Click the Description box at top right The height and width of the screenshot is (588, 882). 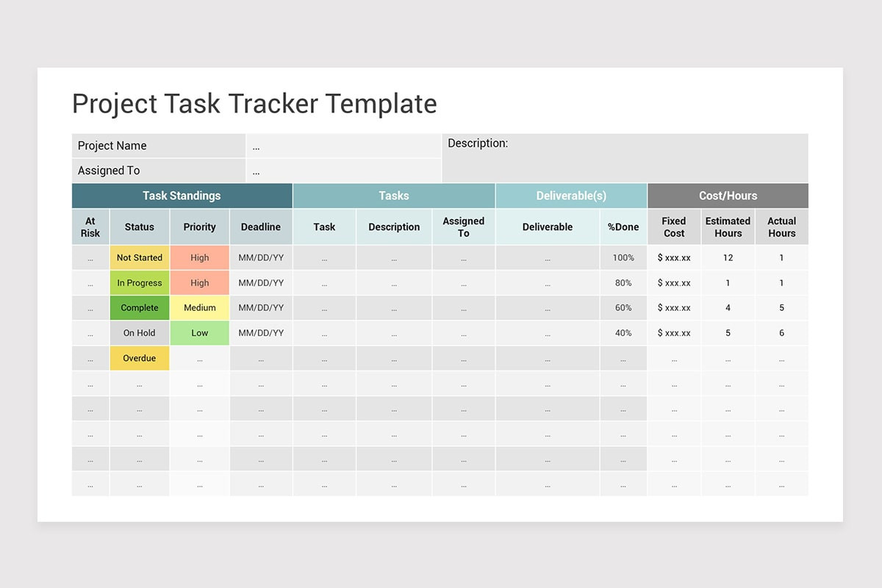[x=625, y=157]
